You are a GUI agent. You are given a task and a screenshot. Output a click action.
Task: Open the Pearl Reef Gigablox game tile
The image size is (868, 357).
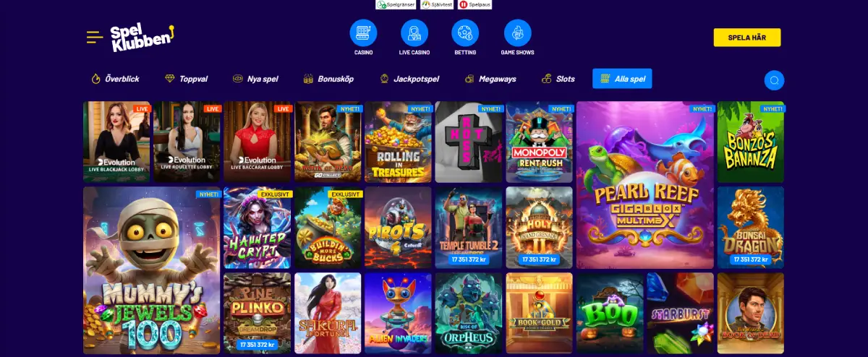click(x=645, y=185)
